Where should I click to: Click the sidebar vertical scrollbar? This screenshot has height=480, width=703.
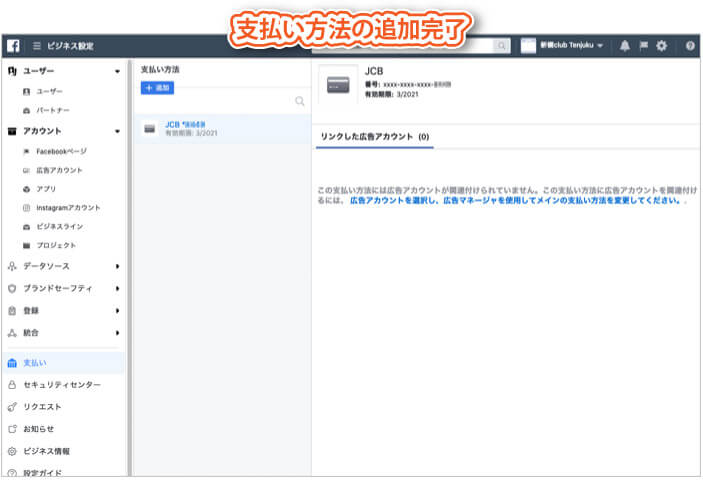(130, 267)
